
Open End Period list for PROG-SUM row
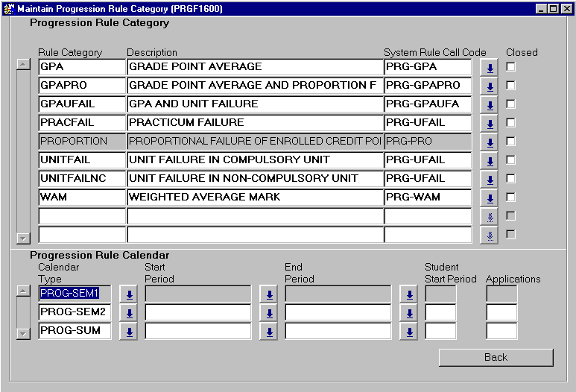(408, 332)
